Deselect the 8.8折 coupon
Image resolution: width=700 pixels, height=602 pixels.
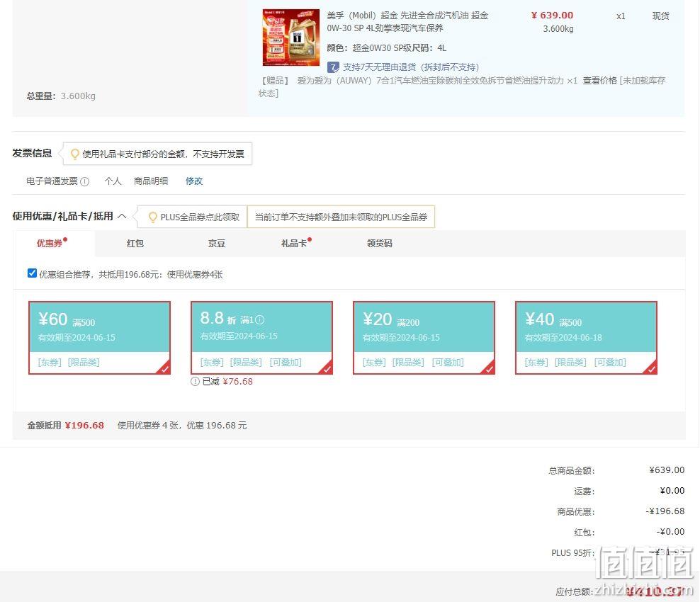tap(261, 338)
